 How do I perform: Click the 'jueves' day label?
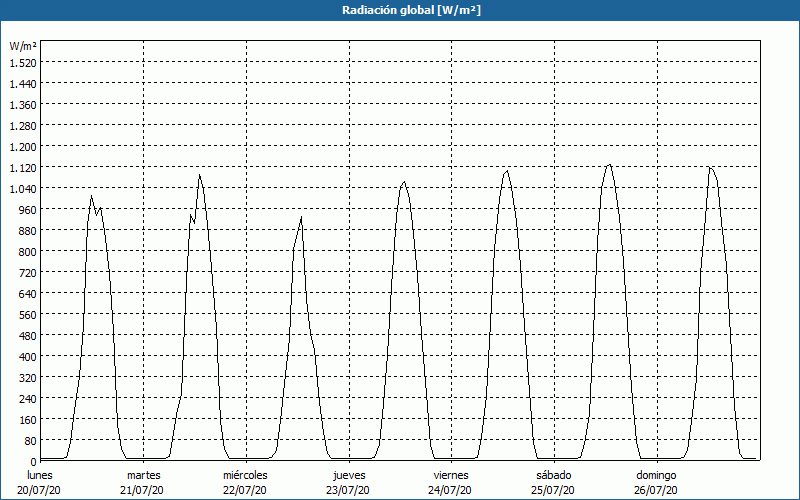349,475
